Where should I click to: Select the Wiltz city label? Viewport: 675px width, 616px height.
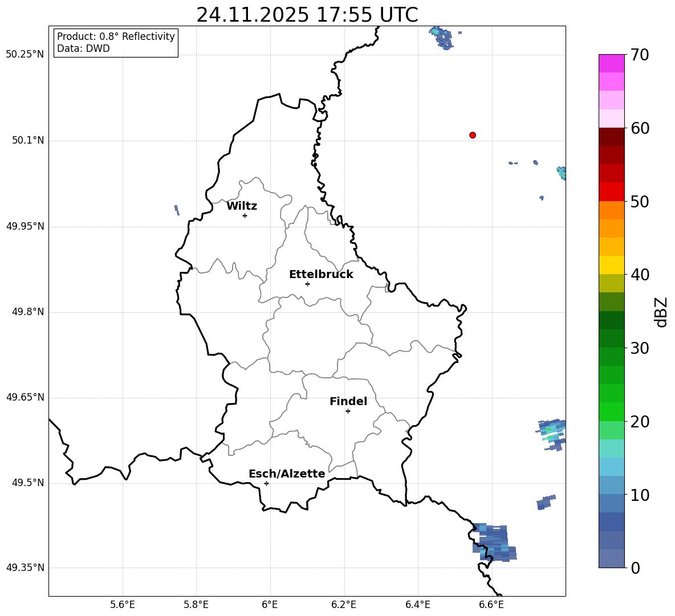coord(242,206)
